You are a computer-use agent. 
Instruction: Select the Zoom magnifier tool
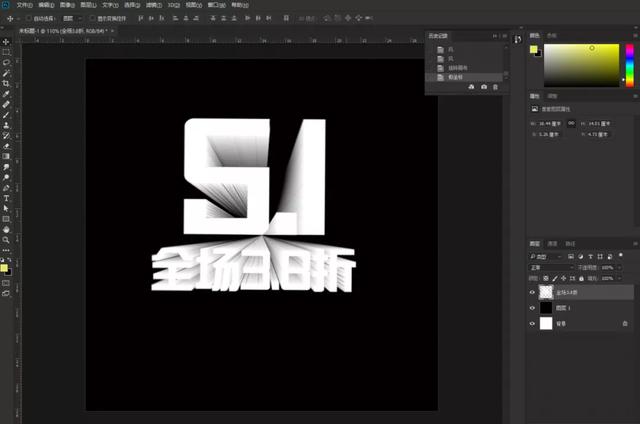(6, 240)
